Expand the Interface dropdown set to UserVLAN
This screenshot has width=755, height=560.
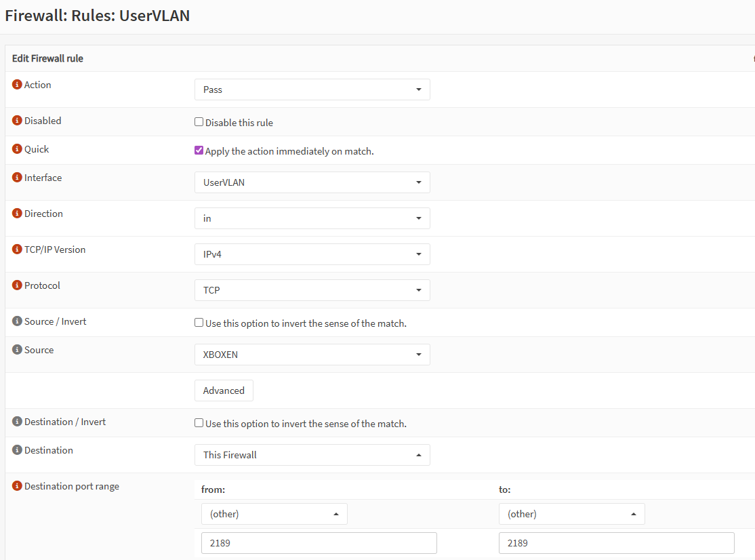[312, 182]
